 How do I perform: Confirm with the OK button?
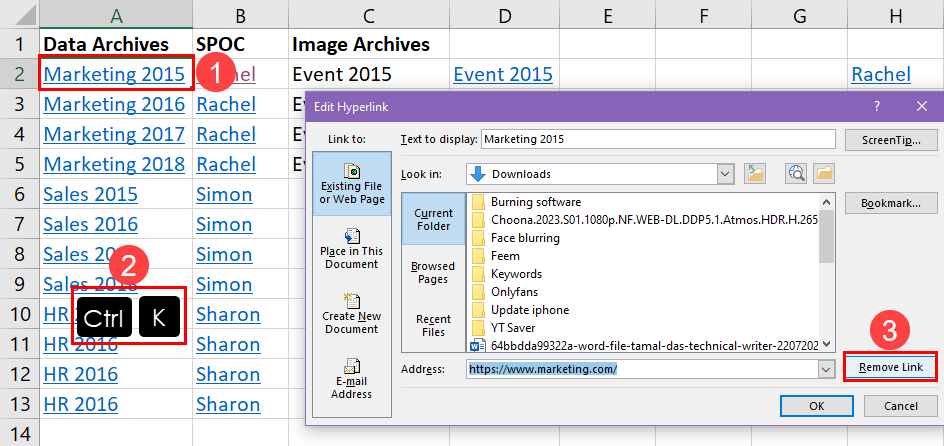click(816, 406)
